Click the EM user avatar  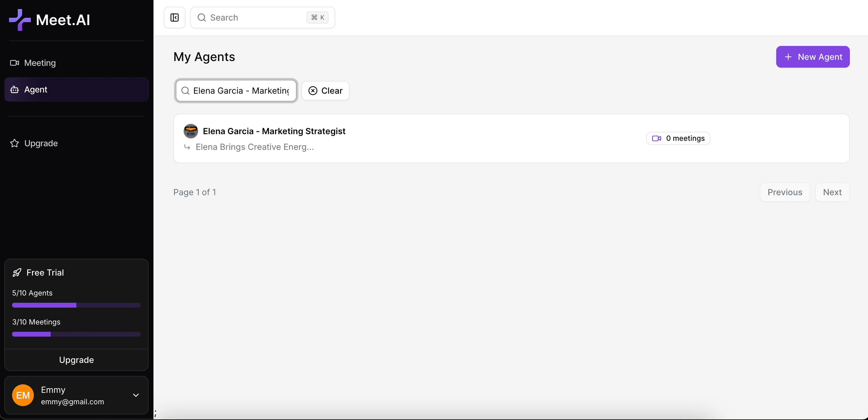(23, 395)
